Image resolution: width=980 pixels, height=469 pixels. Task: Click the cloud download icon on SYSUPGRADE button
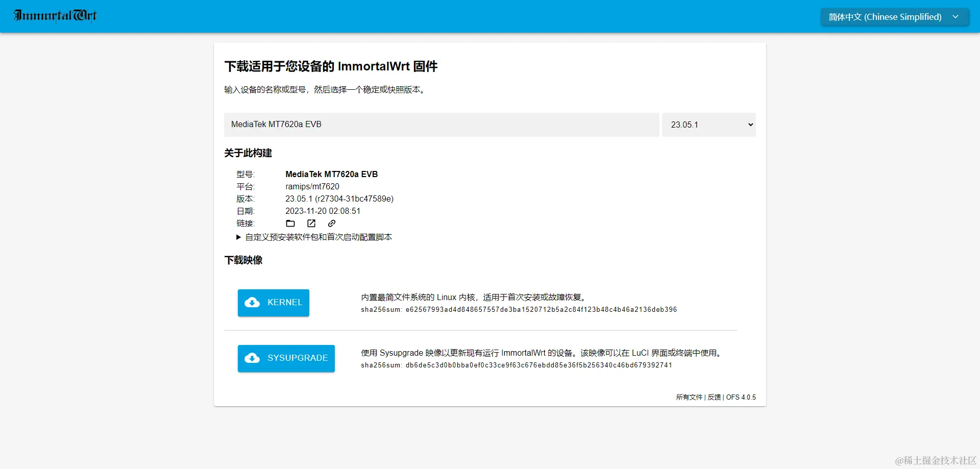click(253, 358)
